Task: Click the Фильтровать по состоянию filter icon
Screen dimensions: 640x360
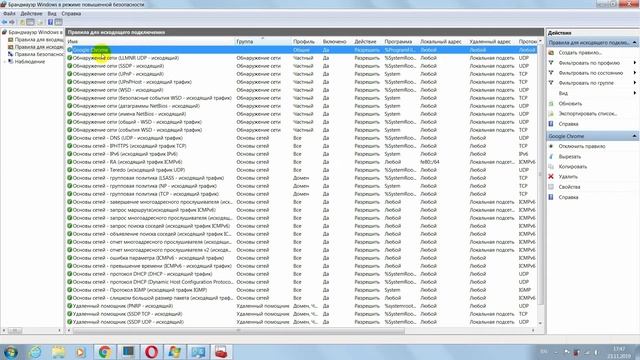Action: coord(551,73)
